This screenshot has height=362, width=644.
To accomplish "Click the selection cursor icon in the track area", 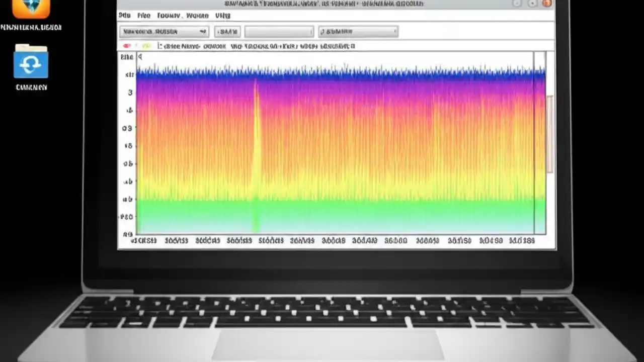I will [140, 57].
